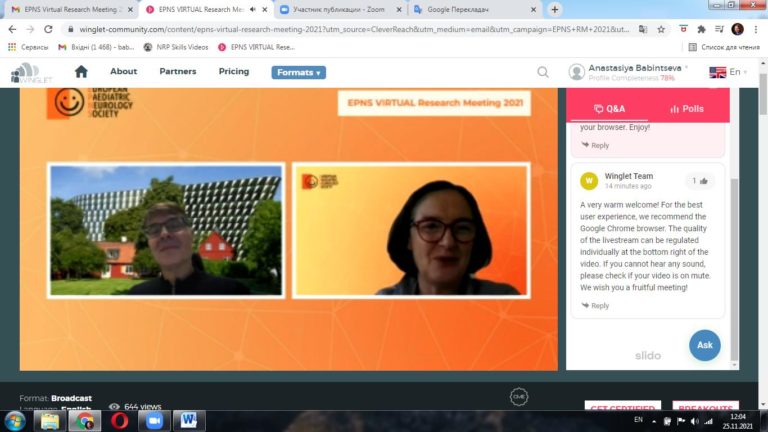This screenshot has width=768, height=432.
Task: Open Microsoft Word in taskbar
Action: [x=188, y=420]
